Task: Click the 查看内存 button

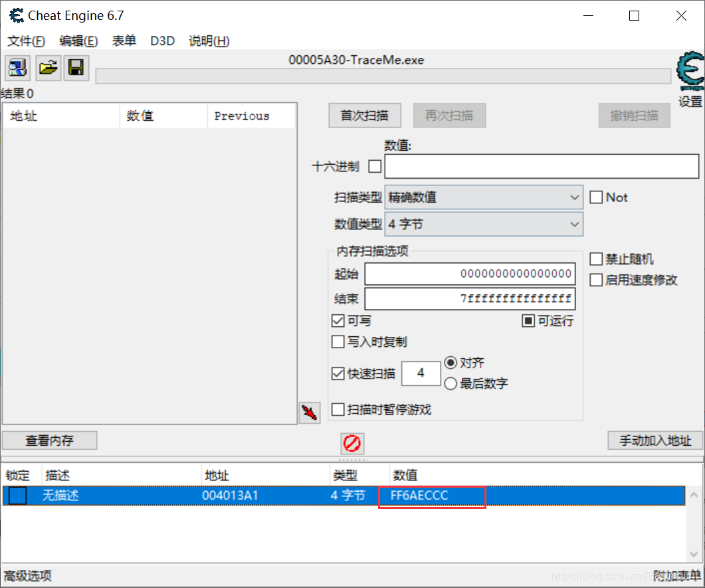Action: pyautogui.click(x=49, y=440)
